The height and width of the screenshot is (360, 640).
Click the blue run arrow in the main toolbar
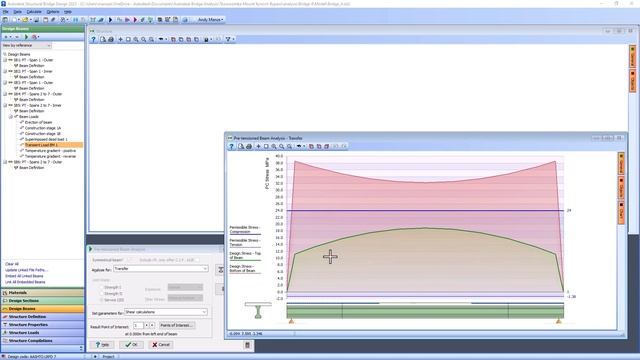pyautogui.click(x=110, y=20)
